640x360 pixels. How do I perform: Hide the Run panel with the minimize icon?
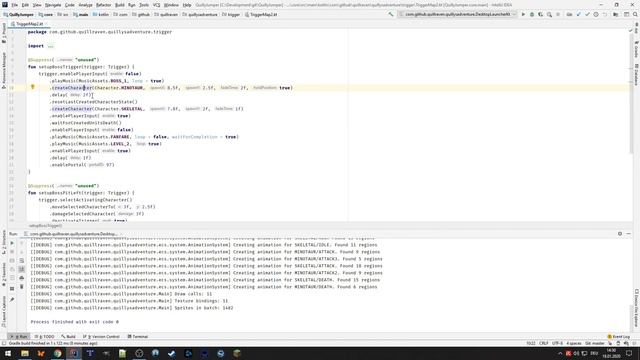pos(629,234)
